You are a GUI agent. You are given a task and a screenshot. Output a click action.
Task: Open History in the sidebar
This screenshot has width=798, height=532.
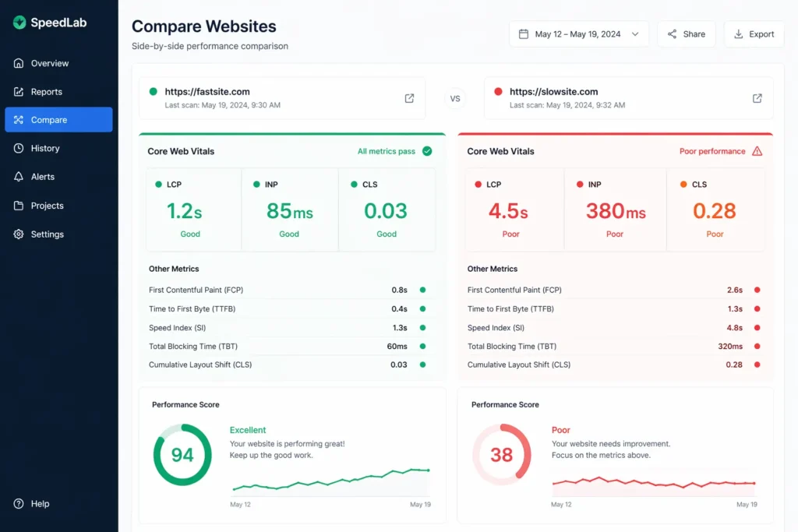tap(58, 148)
